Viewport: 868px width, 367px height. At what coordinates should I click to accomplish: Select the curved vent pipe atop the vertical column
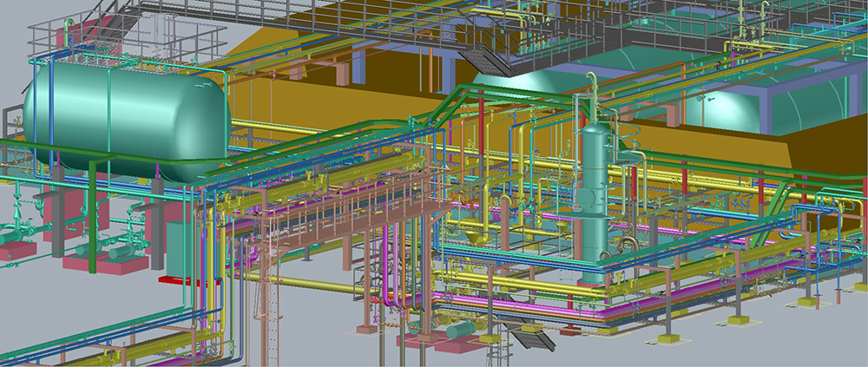[593, 97]
